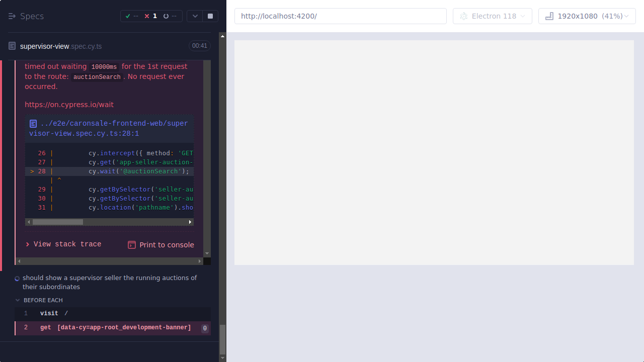This screenshot has height=362, width=644.
Task: Click the pending tests circle icon
Action: click(x=166, y=16)
